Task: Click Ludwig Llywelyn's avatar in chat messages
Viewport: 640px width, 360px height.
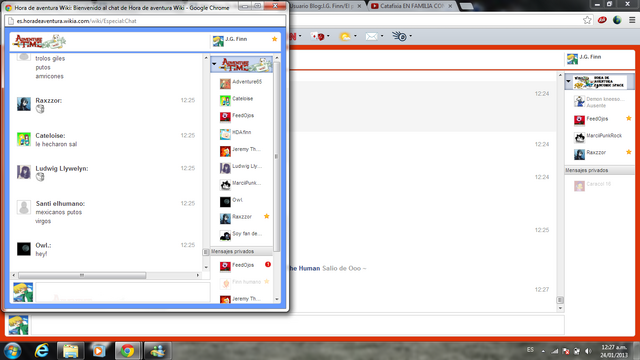Action: (24, 172)
